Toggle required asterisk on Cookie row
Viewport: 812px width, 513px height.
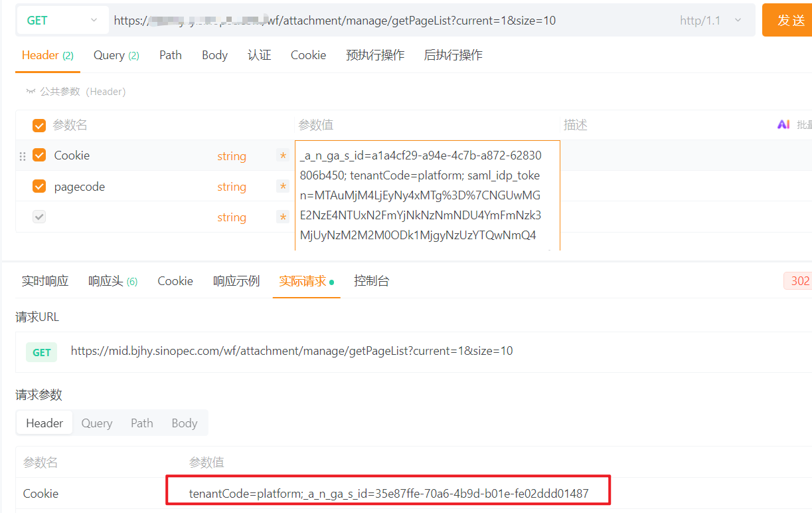283,156
